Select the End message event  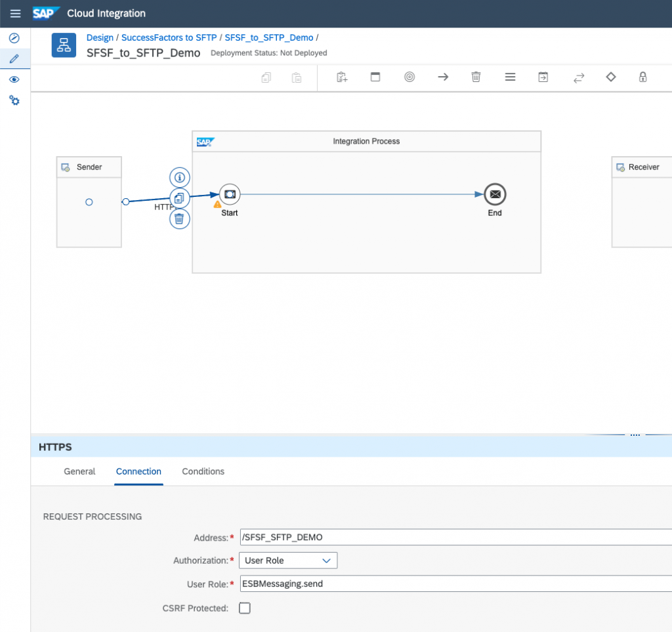495,194
